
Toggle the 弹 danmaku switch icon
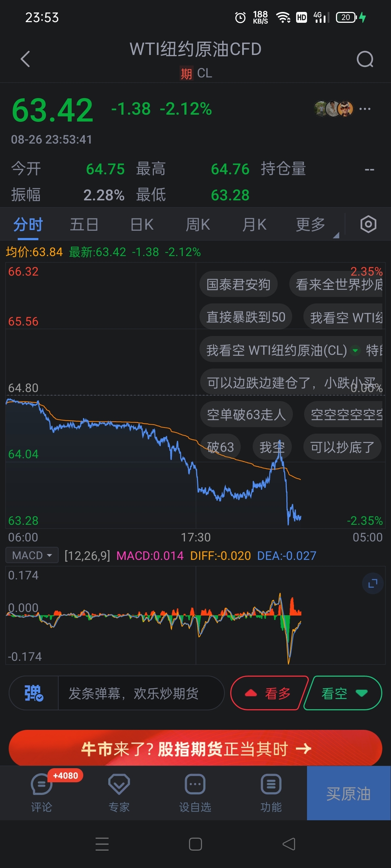(34, 693)
